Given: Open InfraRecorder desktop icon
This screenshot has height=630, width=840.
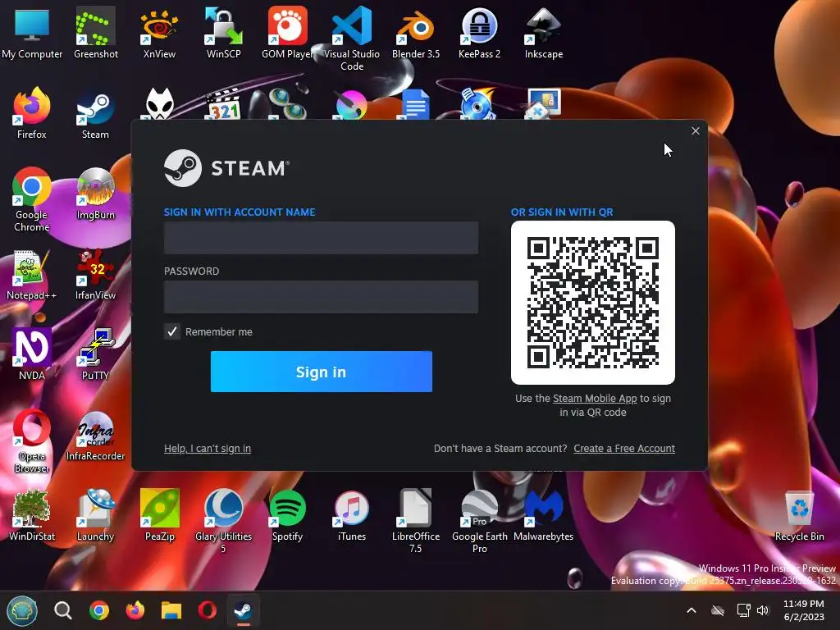Looking at the screenshot, I should click(x=95, y=436).
